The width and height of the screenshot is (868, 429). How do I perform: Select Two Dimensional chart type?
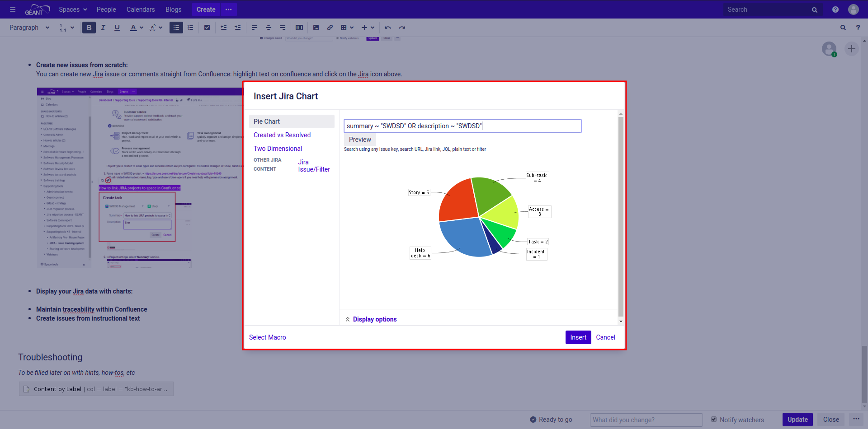pos(278,149)
